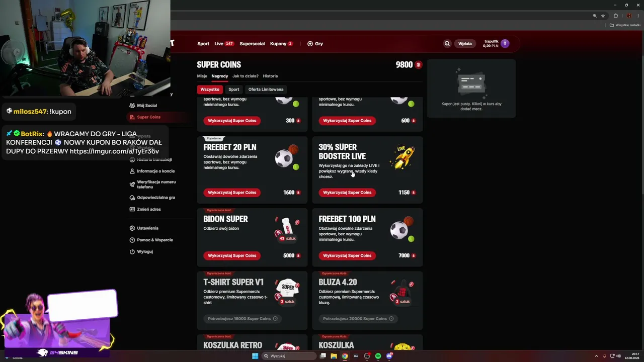Screen dimensions: 644x362
Task: Click the info icon beside Potrzebujesz 20000 Super Coins
Action: pyautogui.click(x=391, y=319)
